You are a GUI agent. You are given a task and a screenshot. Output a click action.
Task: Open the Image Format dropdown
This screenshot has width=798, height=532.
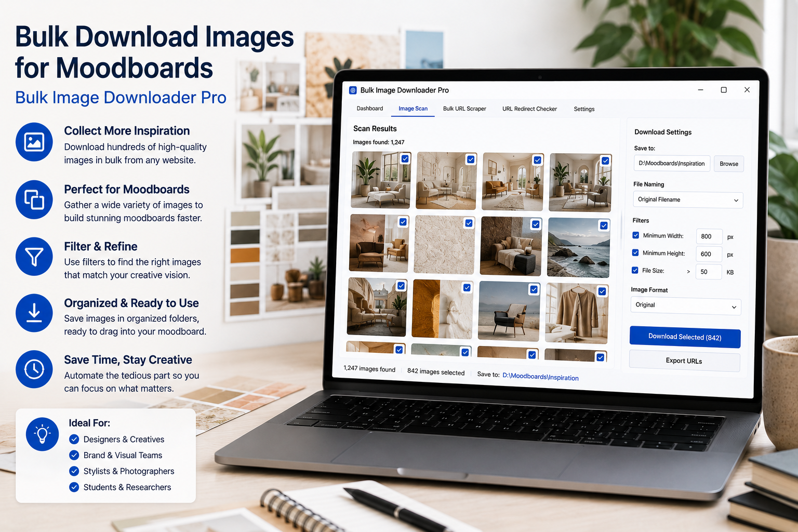(686, 306)
